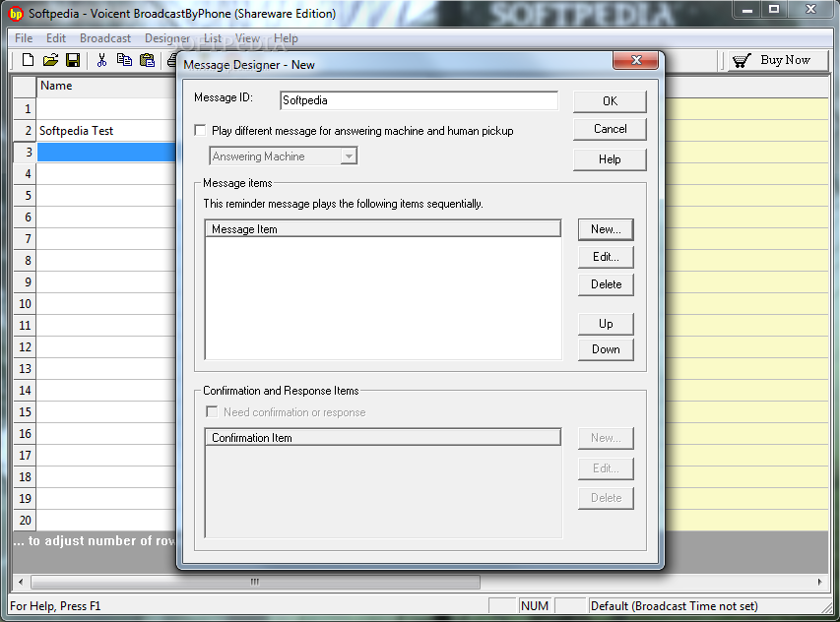Open the Help menu
This screenshot has height=622, width=840.
[x=286, y=38]
